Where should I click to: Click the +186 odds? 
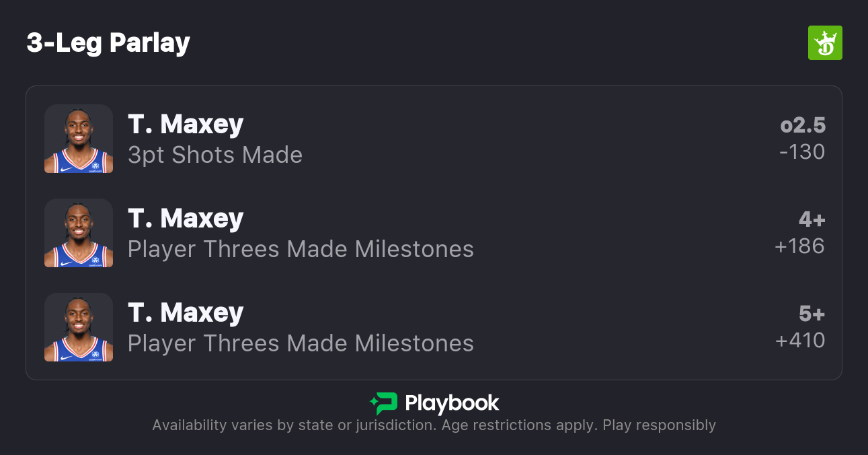pos(799,246)
